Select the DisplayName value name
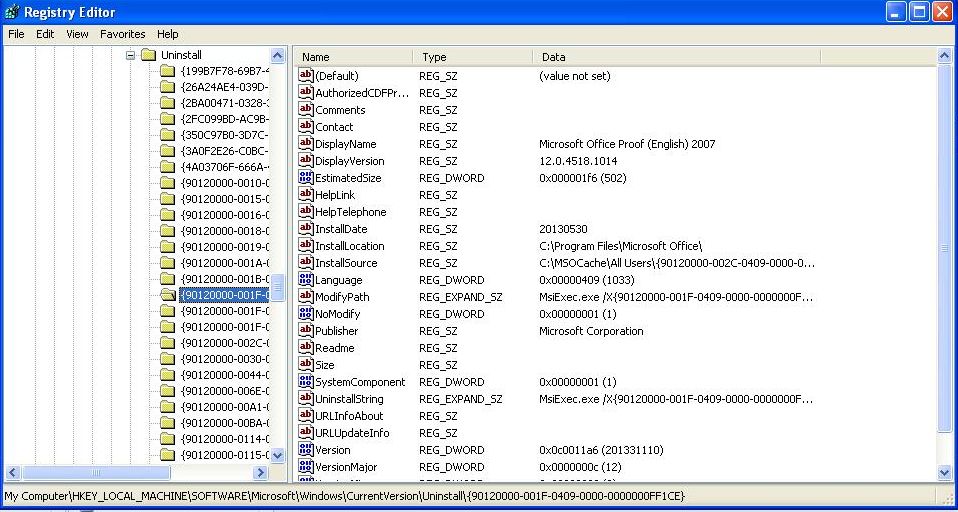This screenshot has height=512, width=958. (x=346, y=144)
